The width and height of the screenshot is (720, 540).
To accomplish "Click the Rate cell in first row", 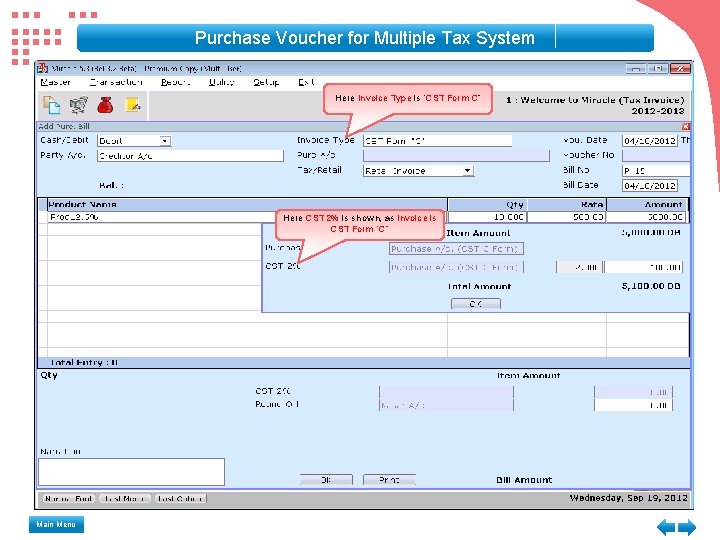I will [x=567, y=217].
